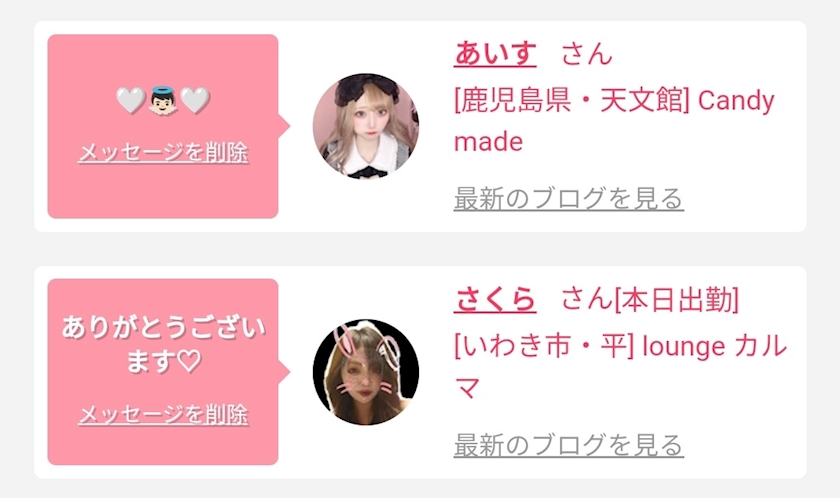Click the right white heart emoji

click(195, 101)
